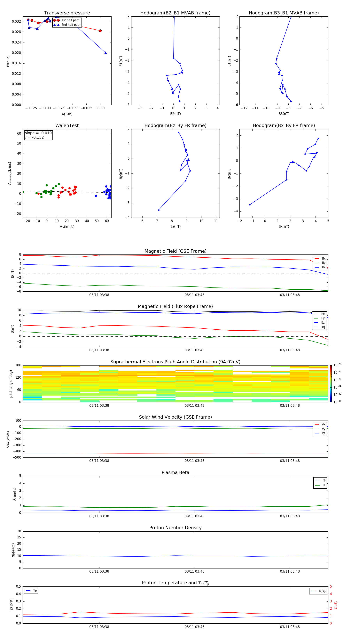351x644 pixels.
Task: Click the "V_A(km/s)" x-axis label
Action: pyautogui.click(x=67, y=227)
